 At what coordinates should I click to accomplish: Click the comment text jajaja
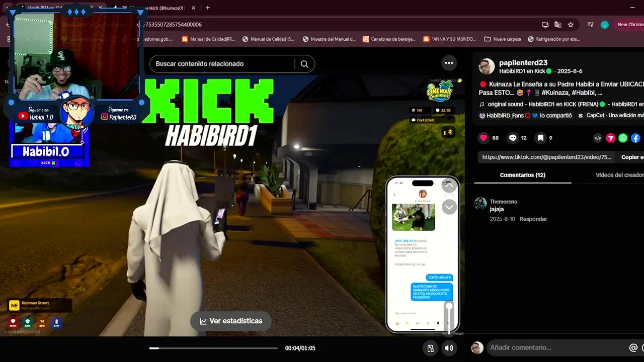pos(497,209)
